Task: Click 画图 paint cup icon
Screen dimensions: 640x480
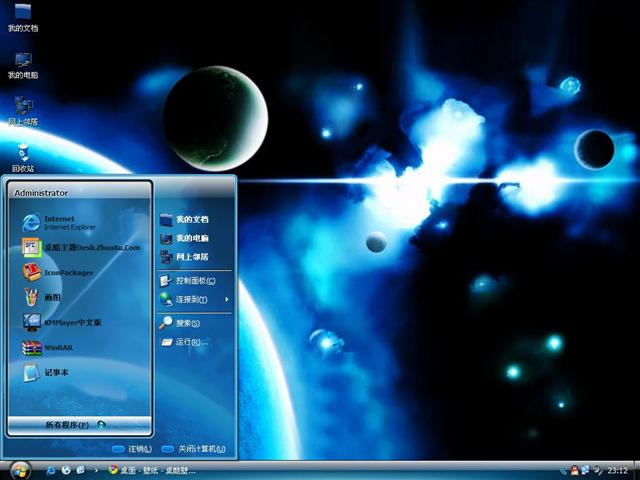Action: click(31, 297)
